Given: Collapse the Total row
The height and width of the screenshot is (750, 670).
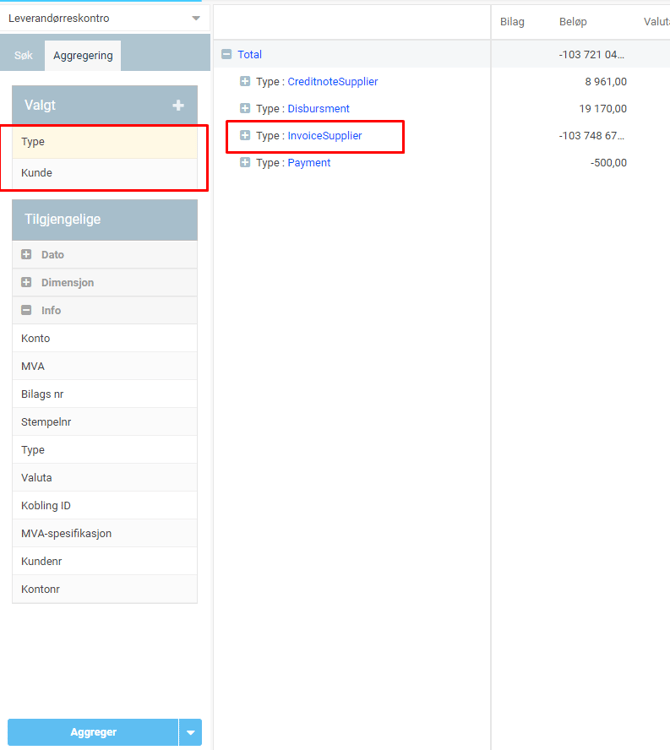Looking at the screenshot, I should coord(226,55).
